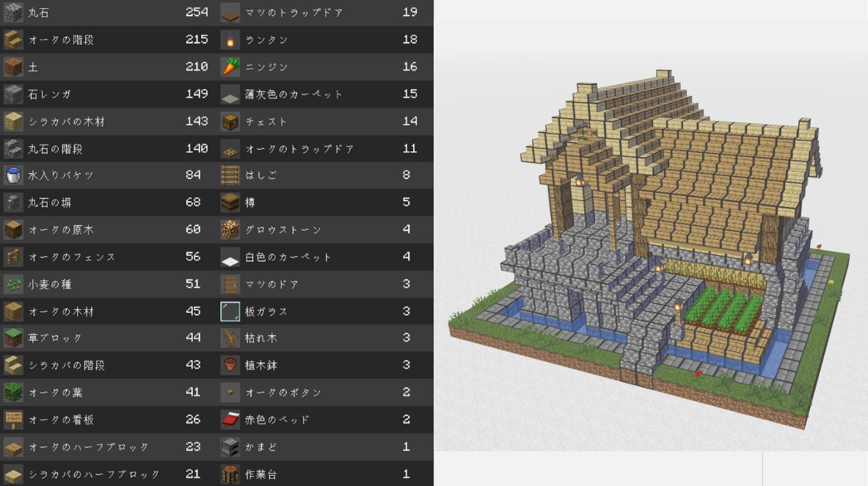Click the furnace (かまど) icon
Viewport: 868px width, 486px height.
coord(230,447)
